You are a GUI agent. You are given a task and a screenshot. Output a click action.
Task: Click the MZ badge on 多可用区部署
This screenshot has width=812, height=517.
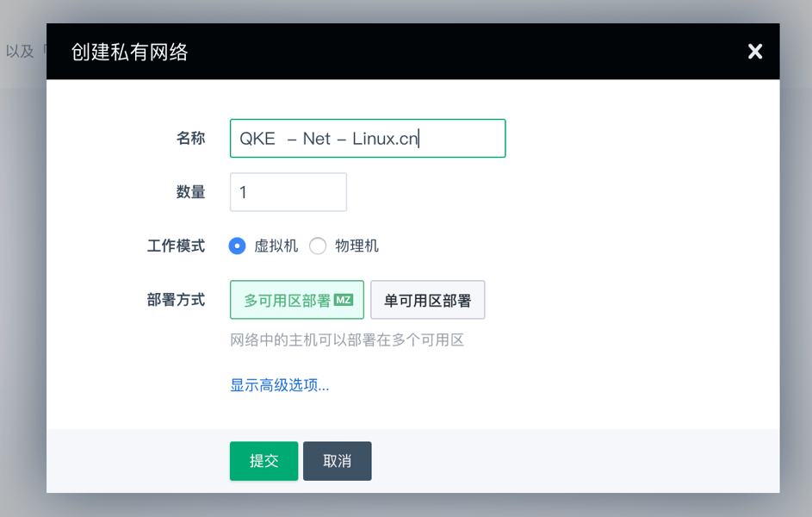point(344,300)
